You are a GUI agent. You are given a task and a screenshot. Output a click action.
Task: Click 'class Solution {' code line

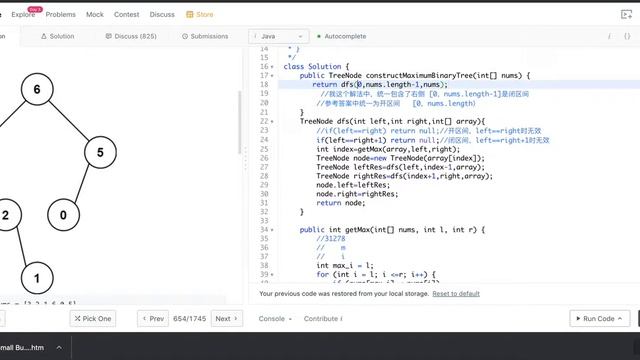coord(316,67)
